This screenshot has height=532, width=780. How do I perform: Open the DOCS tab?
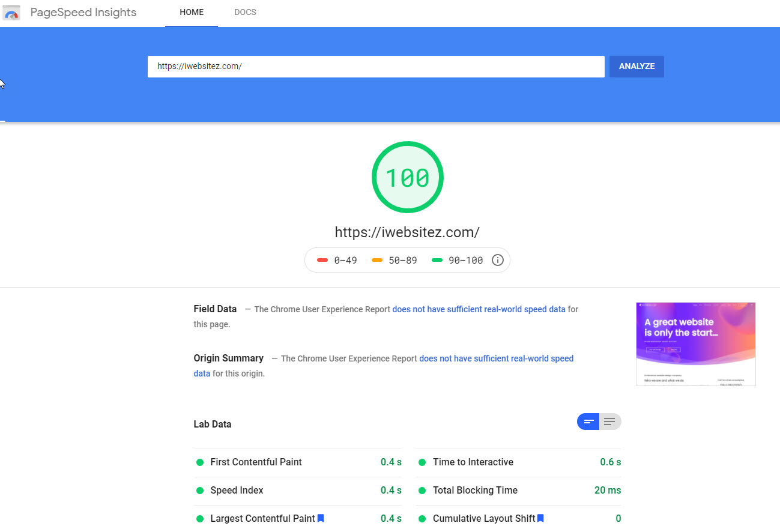point(245,13)
